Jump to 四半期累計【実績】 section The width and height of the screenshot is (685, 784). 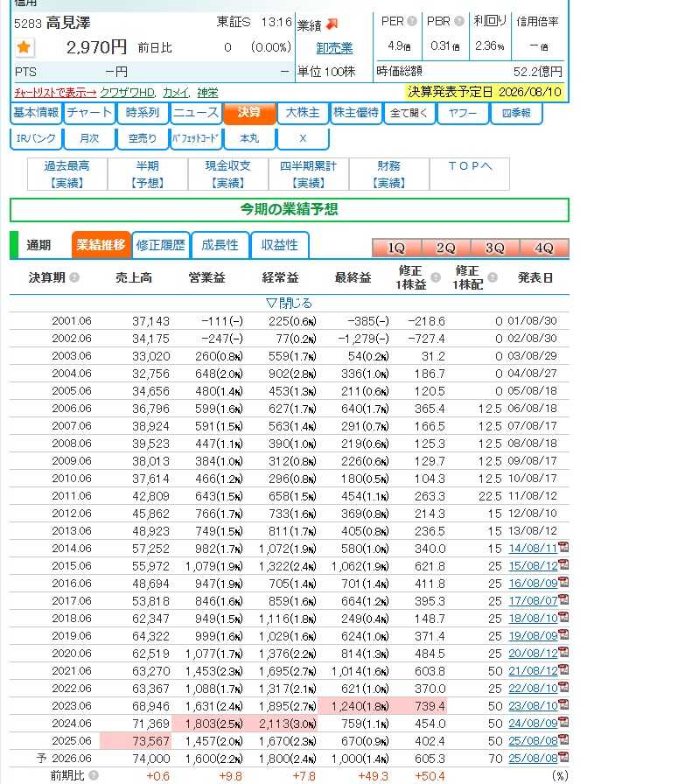[x=309, y=174]
